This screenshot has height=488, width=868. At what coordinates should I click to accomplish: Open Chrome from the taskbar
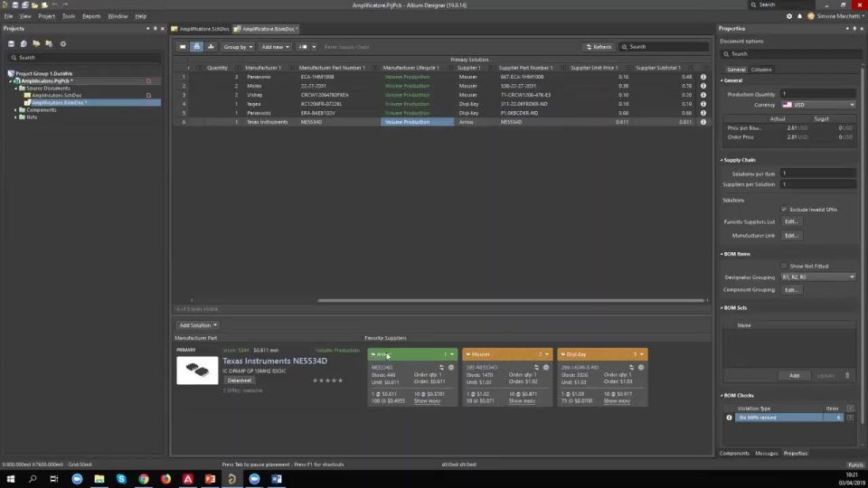tap(144, 479)
